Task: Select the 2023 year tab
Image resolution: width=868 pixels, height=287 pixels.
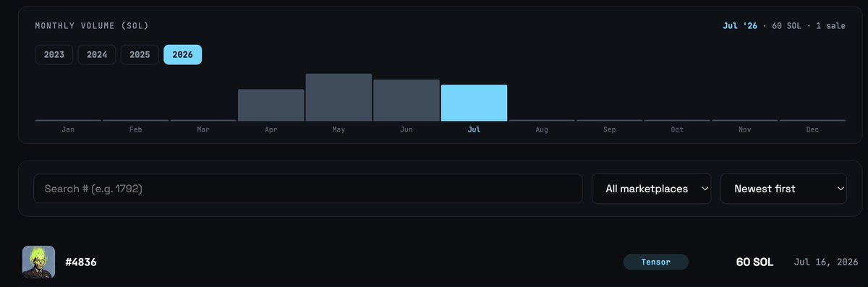Action: (x=54, y=55)
